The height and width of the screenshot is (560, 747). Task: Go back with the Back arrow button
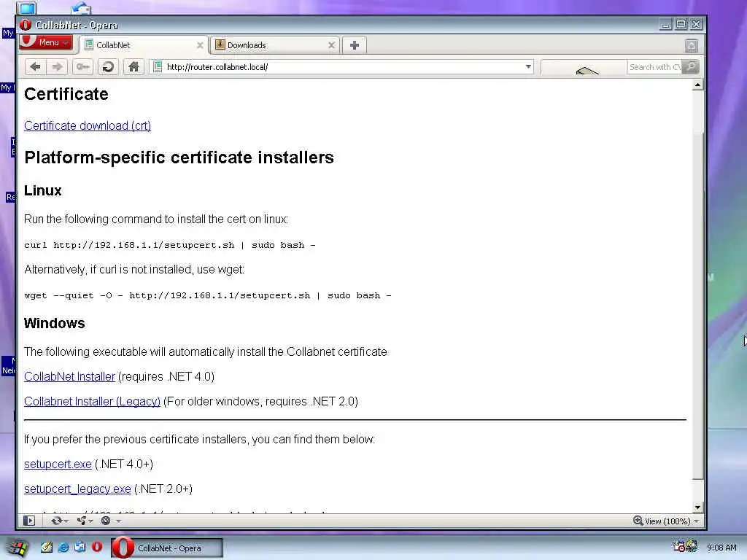(x=35, y=67)
